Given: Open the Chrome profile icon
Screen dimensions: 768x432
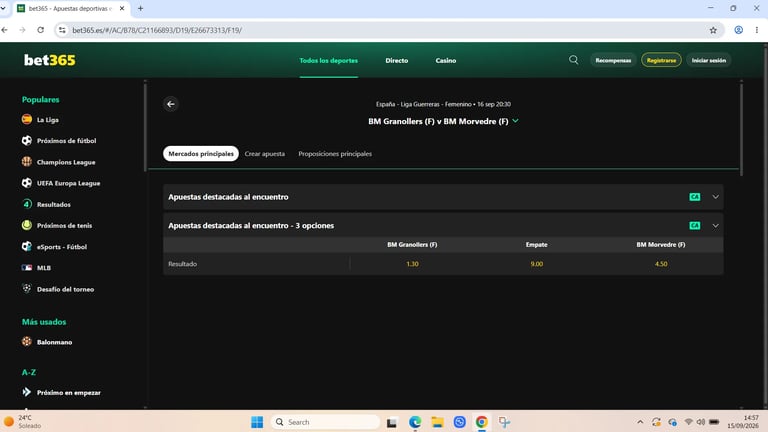Looking at the screenshot, I should coord(738,30).
